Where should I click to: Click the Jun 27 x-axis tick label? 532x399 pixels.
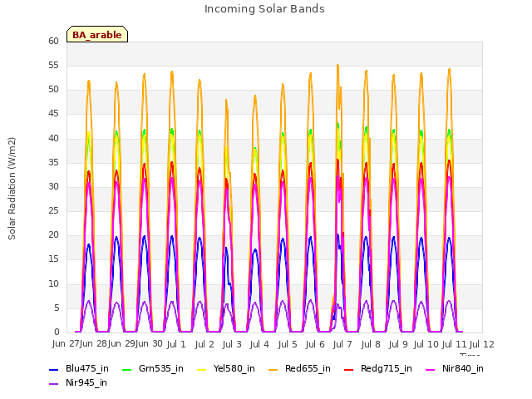pos(66,344)
